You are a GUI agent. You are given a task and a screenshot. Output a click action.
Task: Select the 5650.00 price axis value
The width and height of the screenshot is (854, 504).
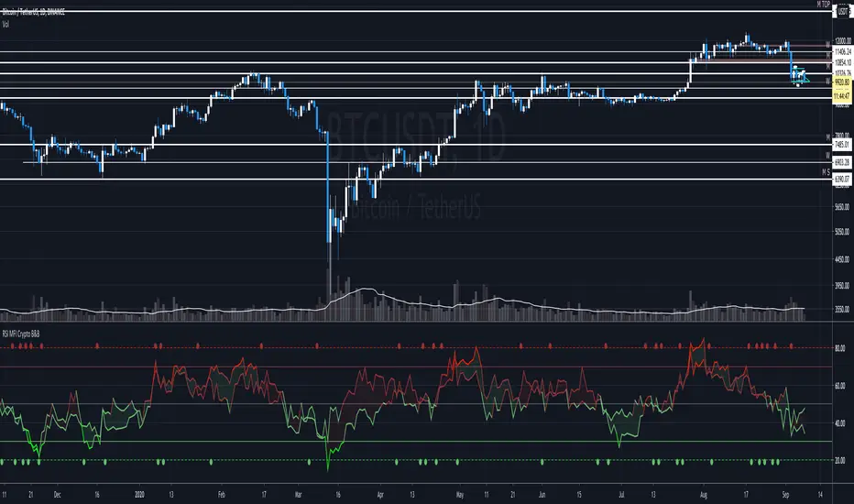pyautogui.click(x=843, y=207)
